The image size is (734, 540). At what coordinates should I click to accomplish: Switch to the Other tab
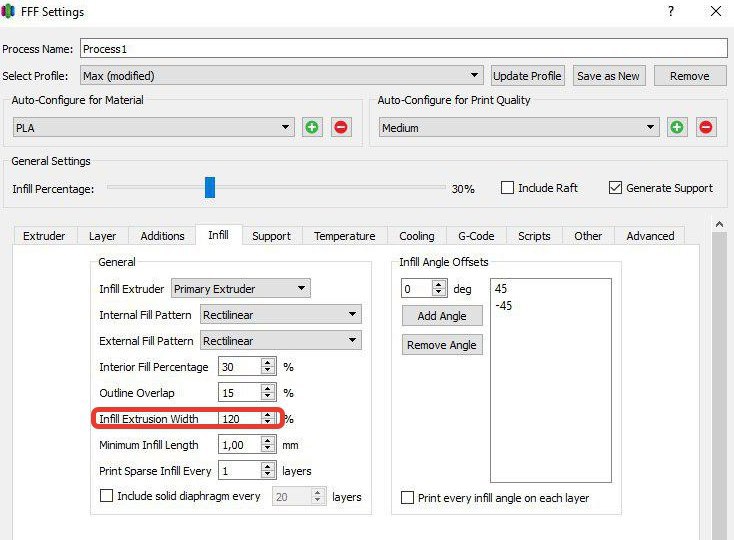coord(588,236)
